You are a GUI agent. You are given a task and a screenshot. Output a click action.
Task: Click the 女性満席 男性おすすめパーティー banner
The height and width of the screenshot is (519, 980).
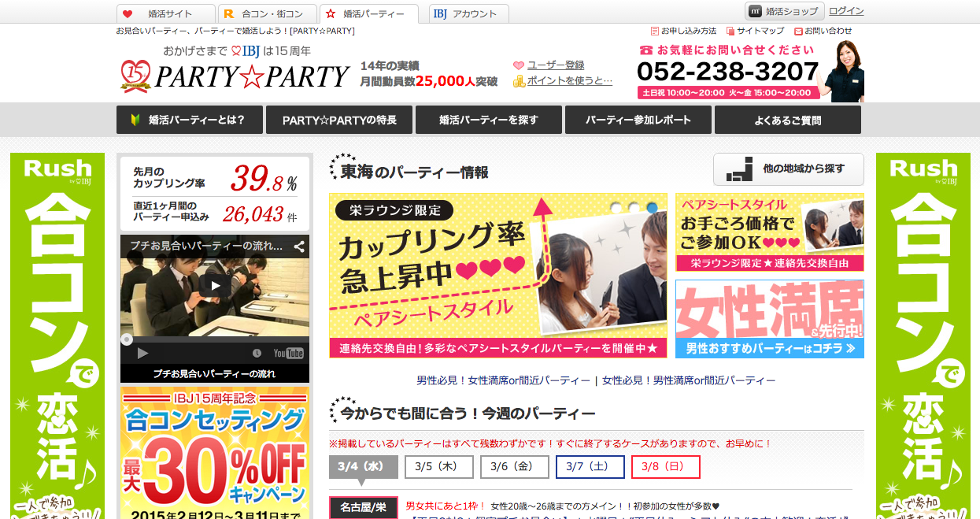point(769,319)
